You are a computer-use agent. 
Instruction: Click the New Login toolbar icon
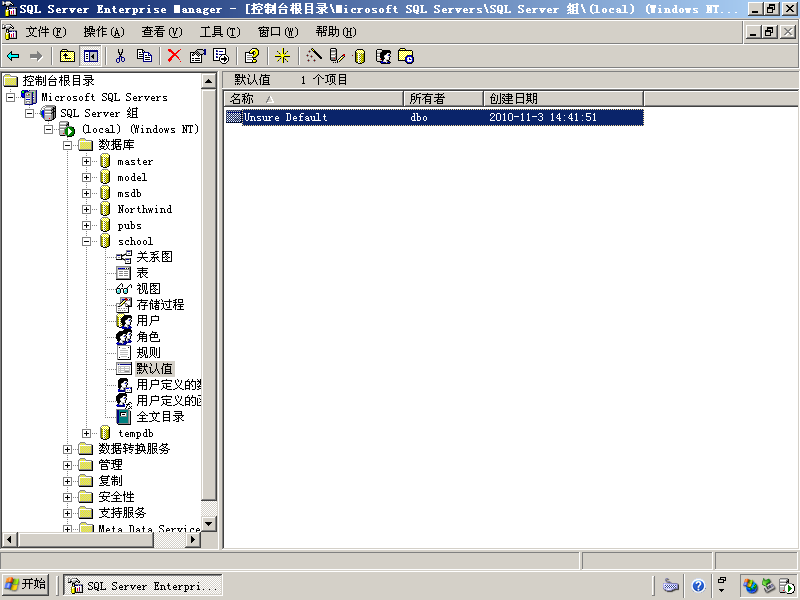click(383, 56)
